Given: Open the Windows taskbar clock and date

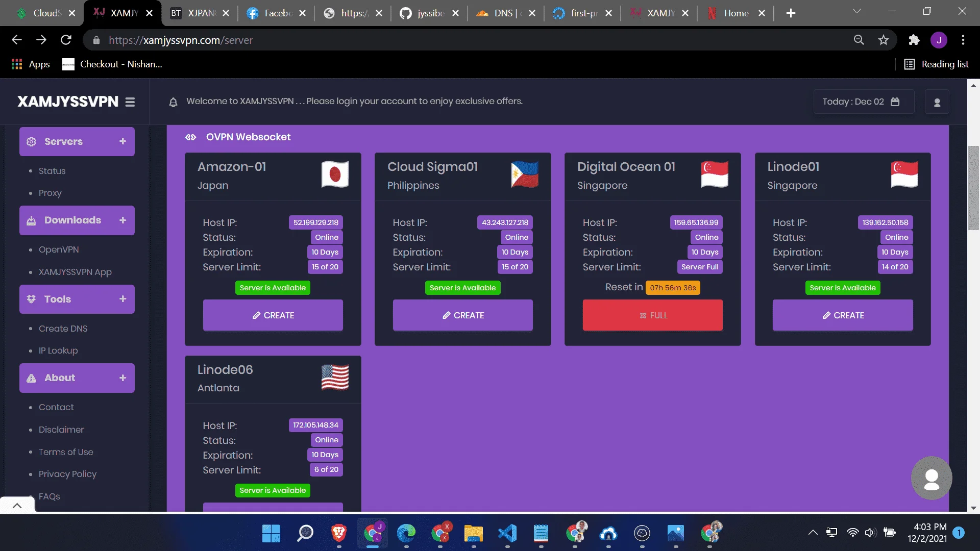Looking at the screenshot, I should 927,533.
